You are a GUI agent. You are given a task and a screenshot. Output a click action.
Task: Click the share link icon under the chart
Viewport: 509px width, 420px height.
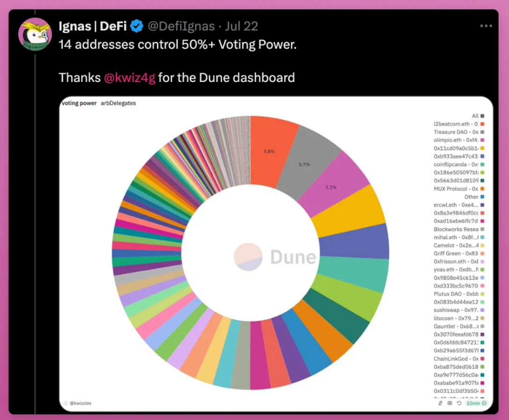point(440,403)
